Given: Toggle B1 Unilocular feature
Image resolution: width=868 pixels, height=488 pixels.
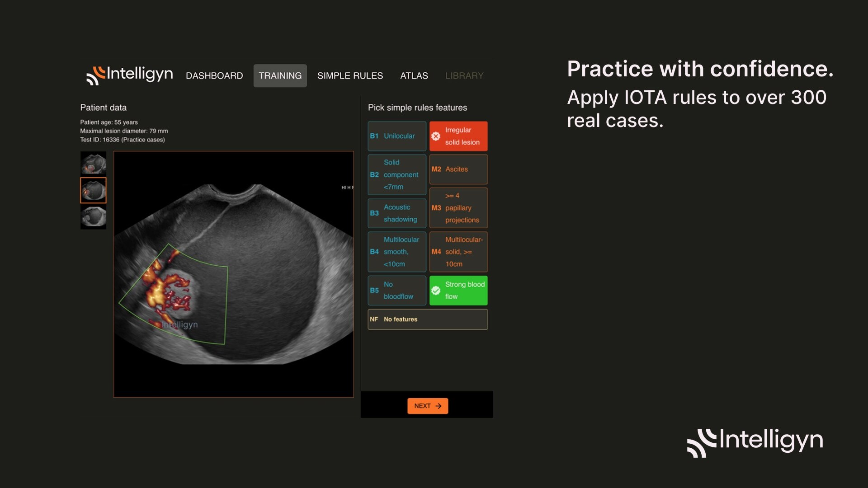Looking at the screenshot, I should (396, 136).
